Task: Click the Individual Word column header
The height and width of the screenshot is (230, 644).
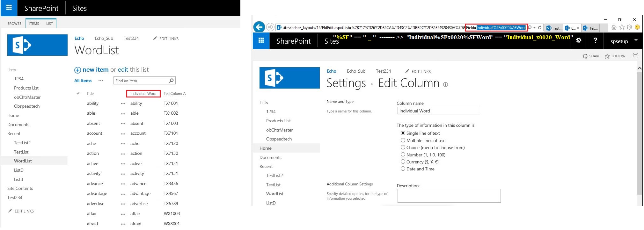Action: (143, 94)
